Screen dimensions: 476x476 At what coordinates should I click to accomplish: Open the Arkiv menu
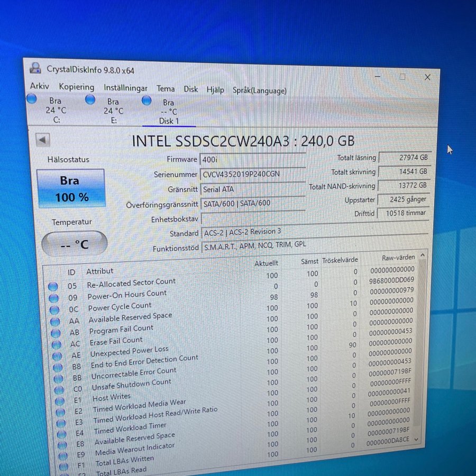(40, 86)
